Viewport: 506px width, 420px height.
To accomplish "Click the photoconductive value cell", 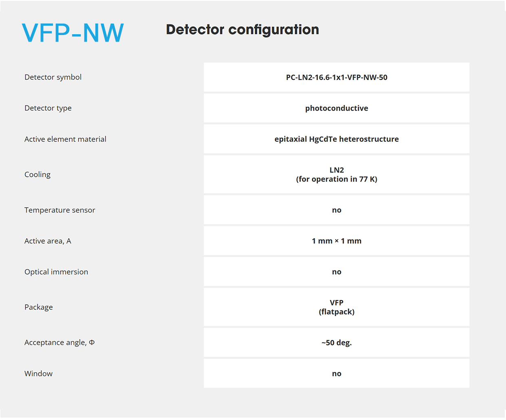I will pos(337,108).
